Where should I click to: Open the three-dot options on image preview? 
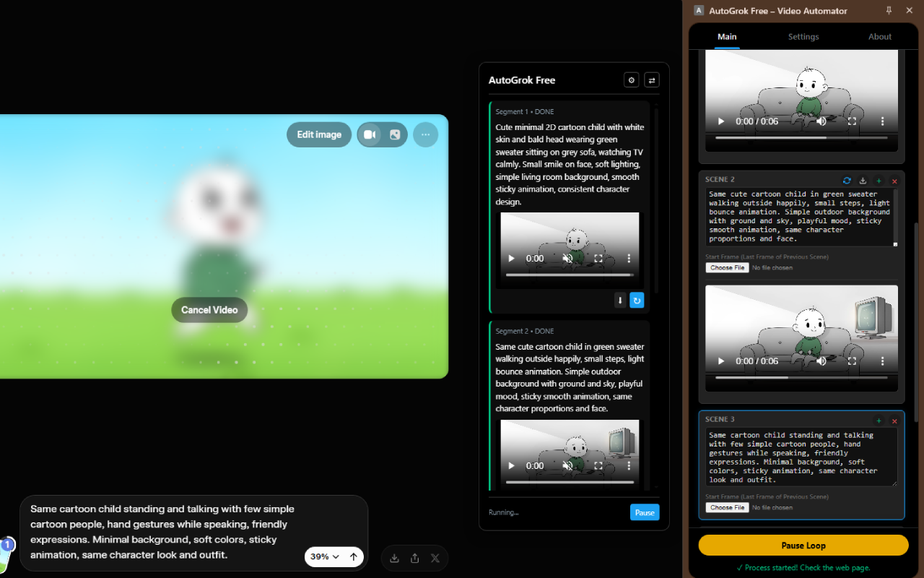425,134
